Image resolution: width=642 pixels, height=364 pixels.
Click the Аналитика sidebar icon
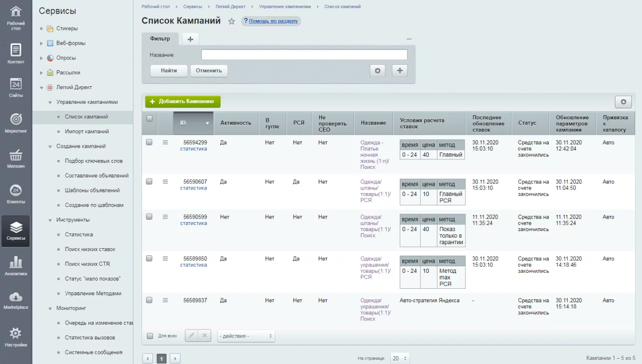(16, 266)
